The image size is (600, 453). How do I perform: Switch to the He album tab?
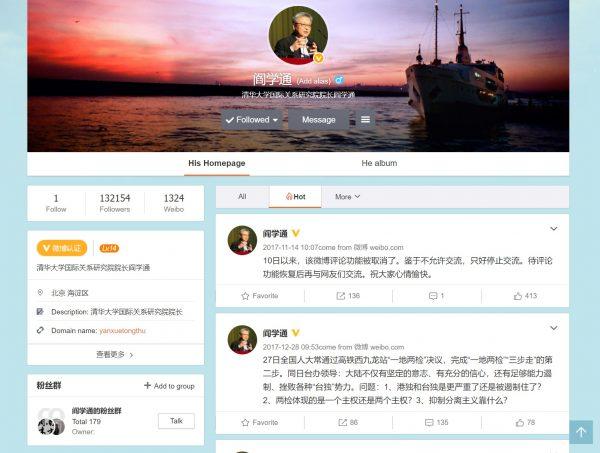click(379, 163)
